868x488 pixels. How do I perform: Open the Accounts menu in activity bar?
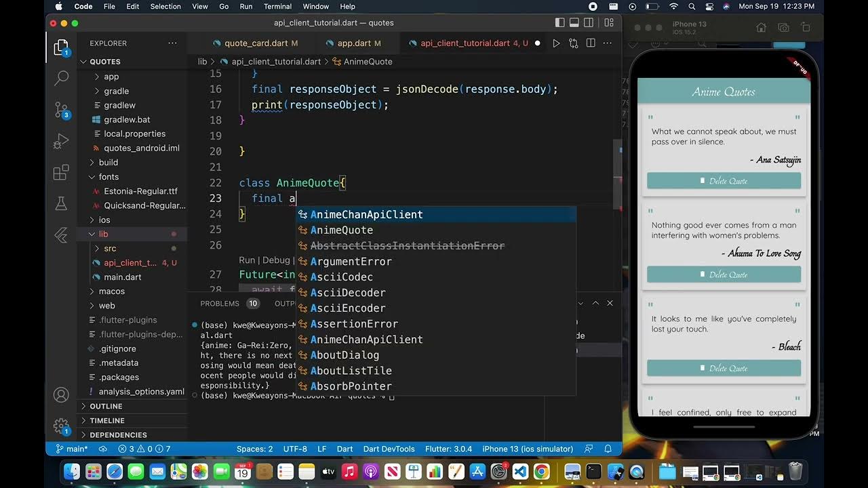point(61,395)
